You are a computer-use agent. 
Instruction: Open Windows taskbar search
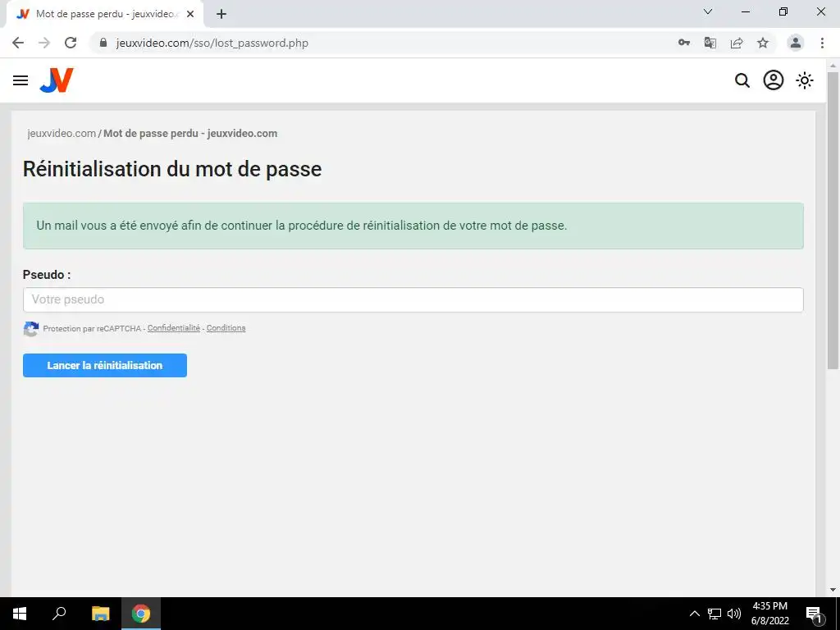tap(59, 614)
